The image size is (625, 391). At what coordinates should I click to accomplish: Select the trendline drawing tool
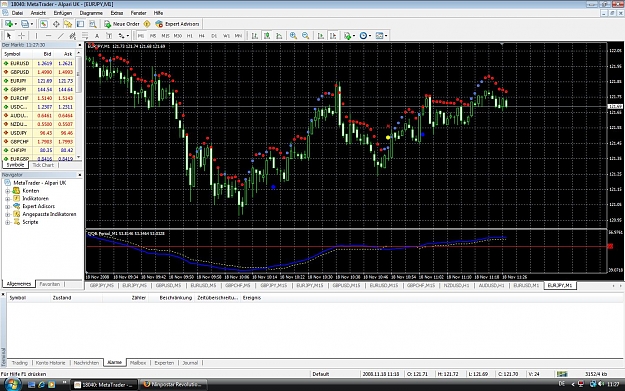click(61, 35)
